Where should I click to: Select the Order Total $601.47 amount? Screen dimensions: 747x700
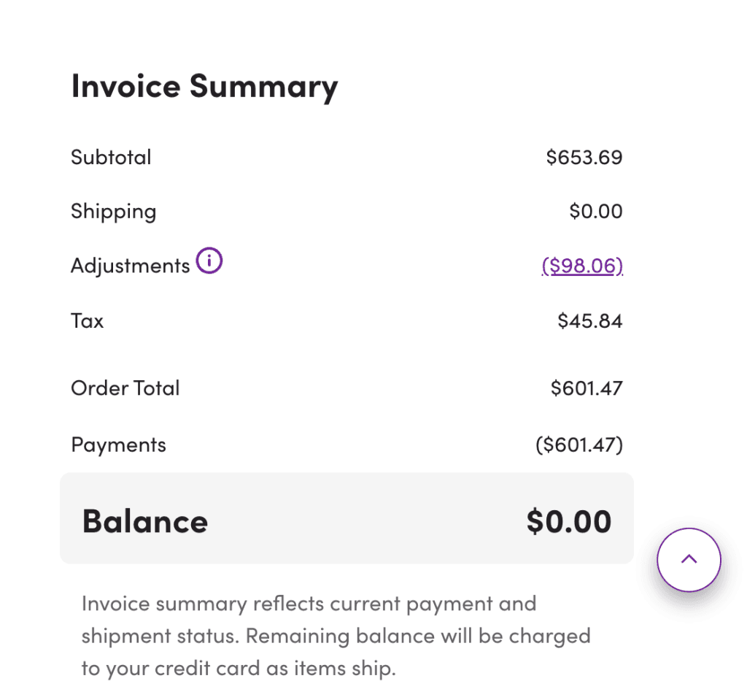coord(586,388)
